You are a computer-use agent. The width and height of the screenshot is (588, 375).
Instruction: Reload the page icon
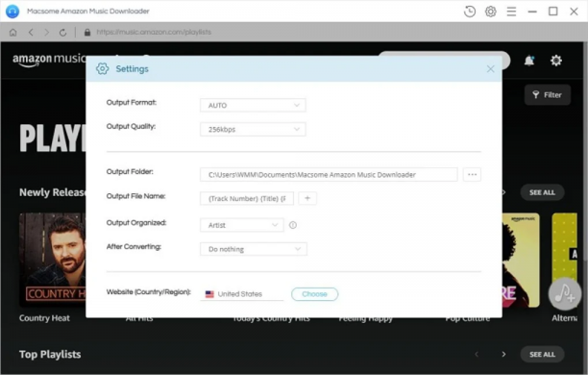[63, 33]
